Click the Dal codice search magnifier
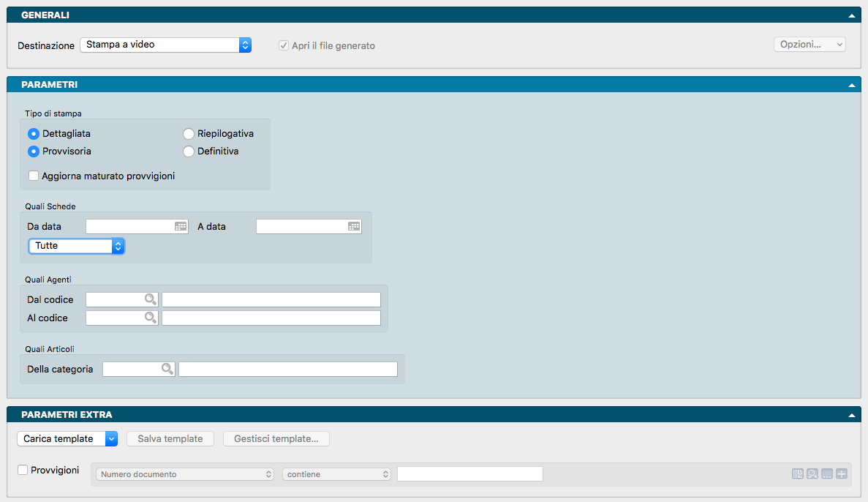Image resolution: width=868 pixels, height=502 pixels. click(x=151, y=299)
